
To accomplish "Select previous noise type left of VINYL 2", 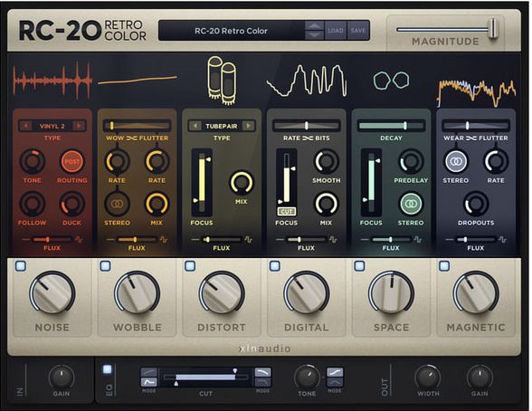I will pyautogui.click(x=25, y=126).
